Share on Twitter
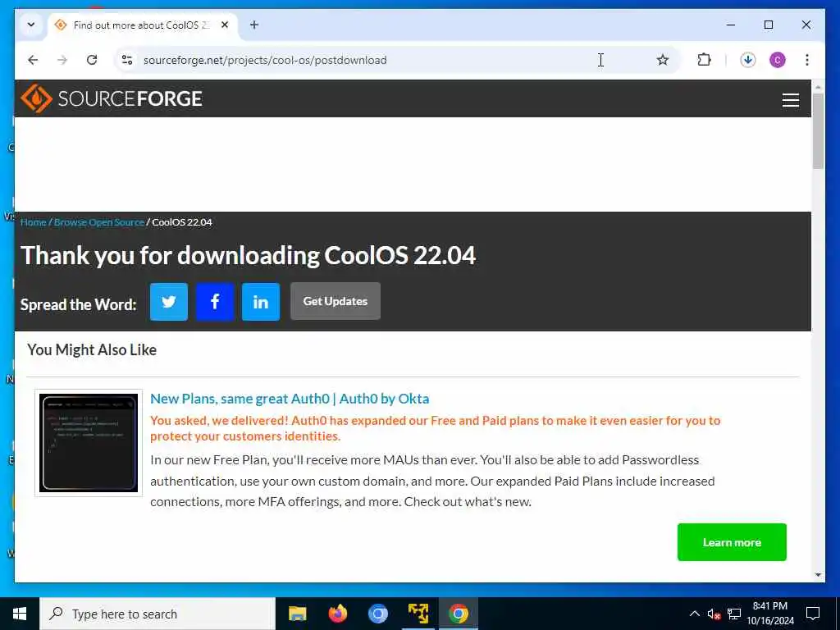The height and width of the screenshot is (630, 840). 169,302
